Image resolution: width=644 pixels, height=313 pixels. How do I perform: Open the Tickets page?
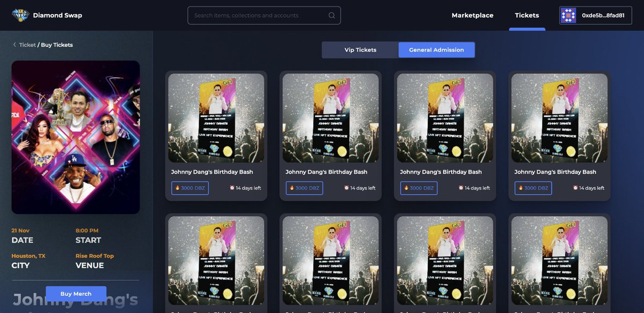(x=527, y=16)
